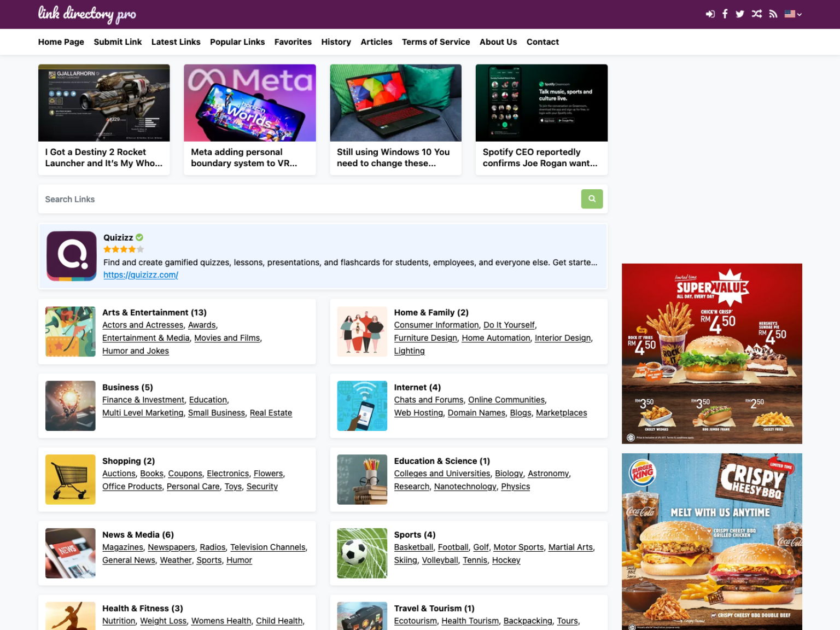
Task: Open the https://quizizz.com/ link
Action: click(x=141, y=275)
